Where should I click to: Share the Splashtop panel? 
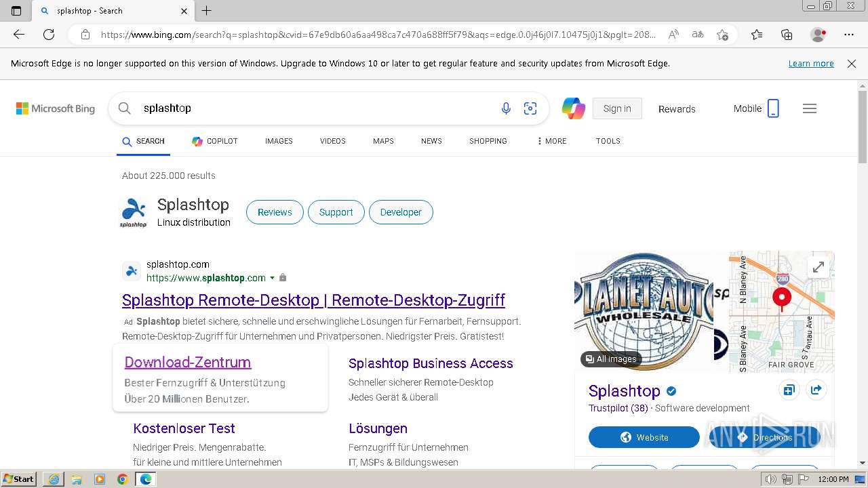click(816, 390)
